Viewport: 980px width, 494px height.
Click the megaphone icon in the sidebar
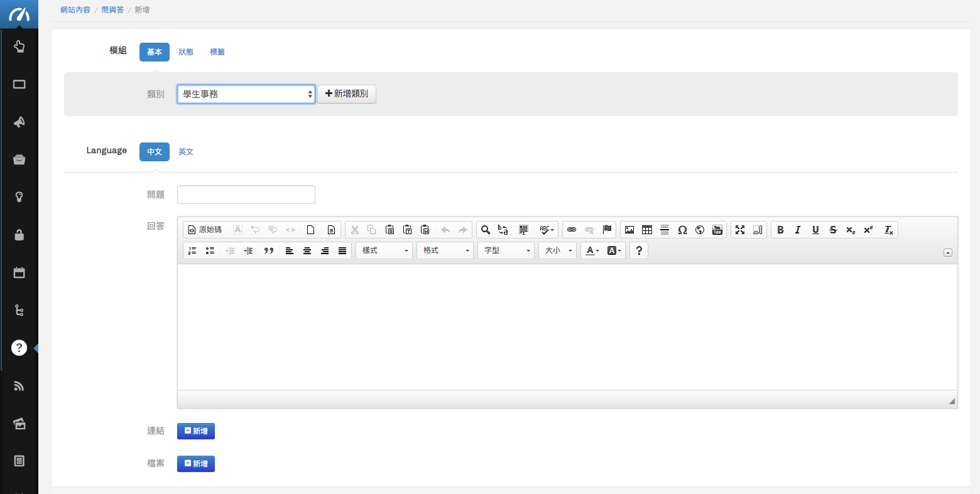[x=19, y=122]
